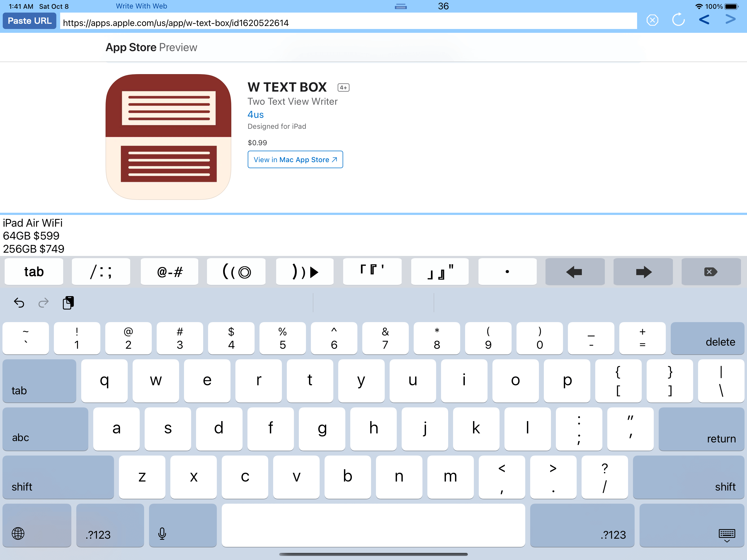Clear the URL with the X icon

click(x=652, y=20)
